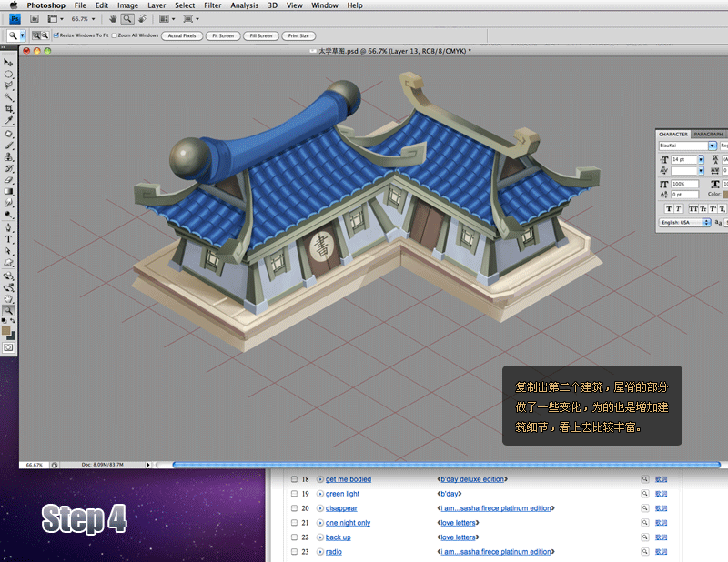Select the Dodge tool
The height and width of the screenshot is (562, 728).
click(8, 215)
